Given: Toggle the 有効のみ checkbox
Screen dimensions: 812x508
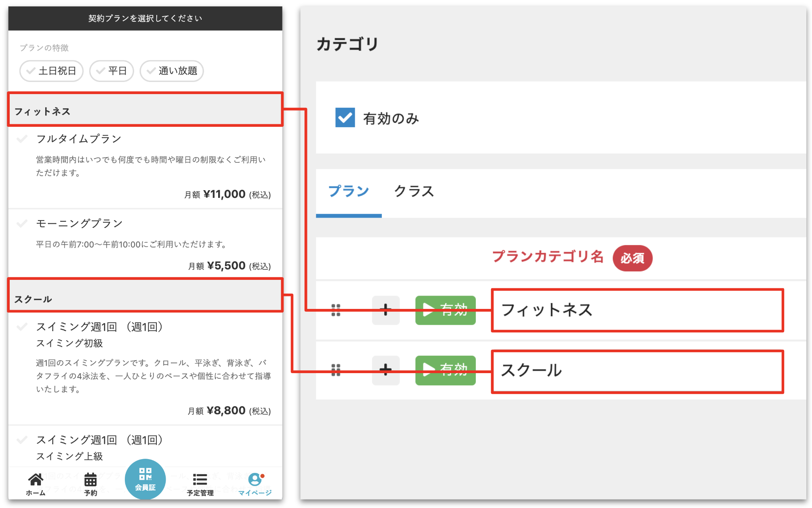Looking at the screenshot, I should click(x=345, y=118).
